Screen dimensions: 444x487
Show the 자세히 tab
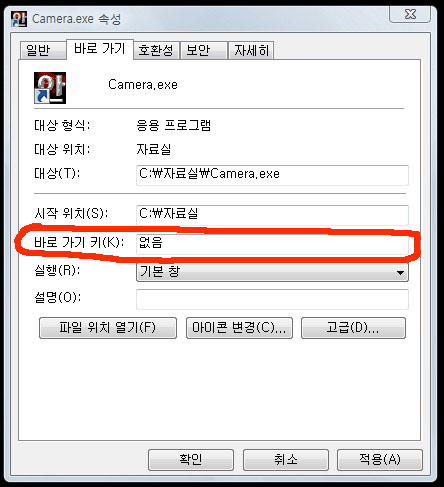[x=251, y=50]
